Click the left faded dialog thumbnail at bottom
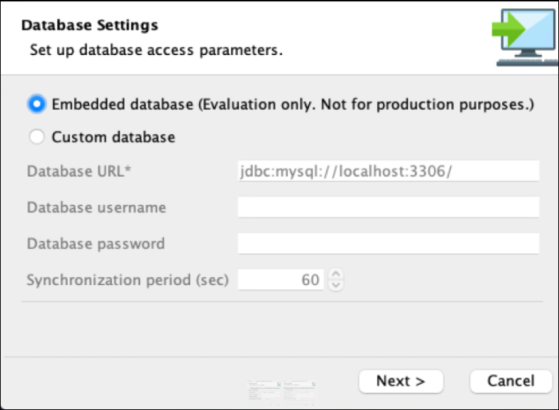The width and height of the screenshot is (559, 410). click(x=265, y=393)
